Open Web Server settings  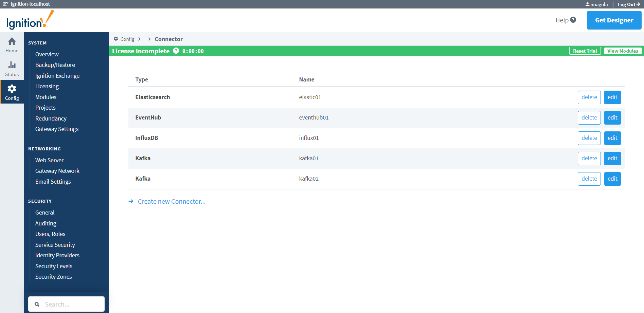(49, 160)
